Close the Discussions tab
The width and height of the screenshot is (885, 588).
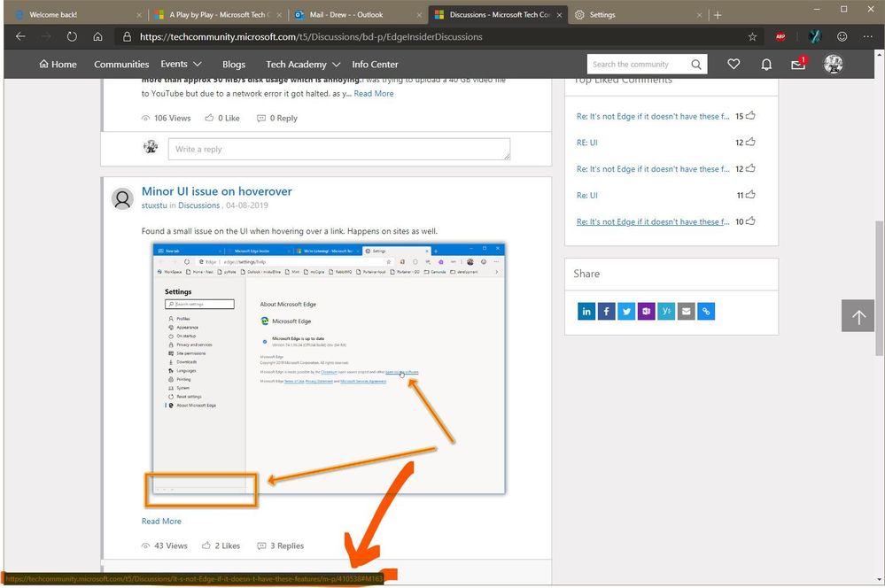[x=559, y=15]
